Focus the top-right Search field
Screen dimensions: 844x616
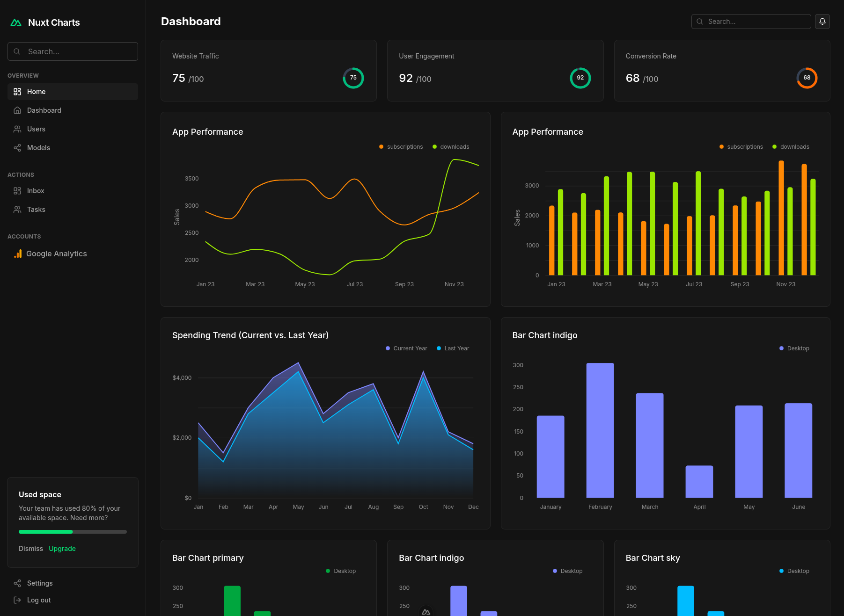point(751,22)
